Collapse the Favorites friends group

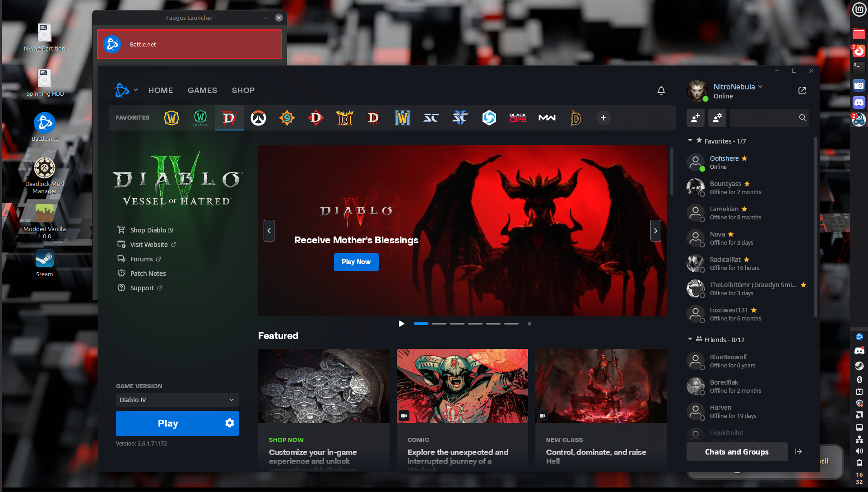tap(690, 141)
